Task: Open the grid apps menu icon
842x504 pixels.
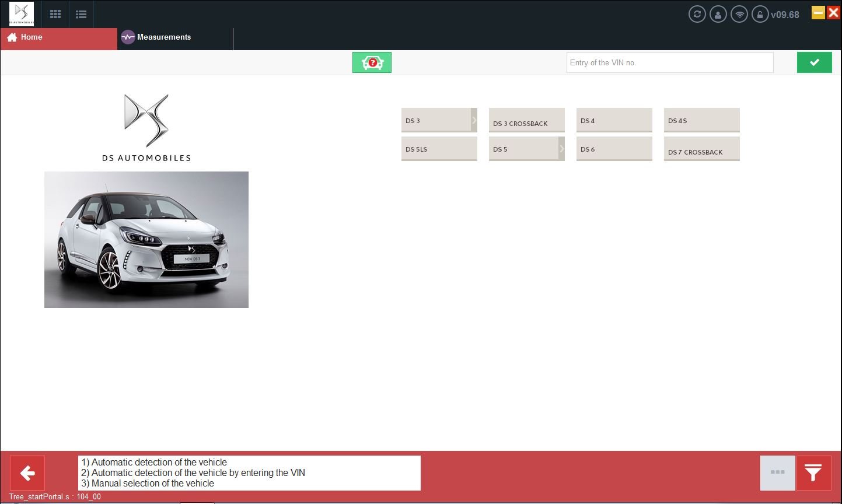Action: (x=55, y=13)
